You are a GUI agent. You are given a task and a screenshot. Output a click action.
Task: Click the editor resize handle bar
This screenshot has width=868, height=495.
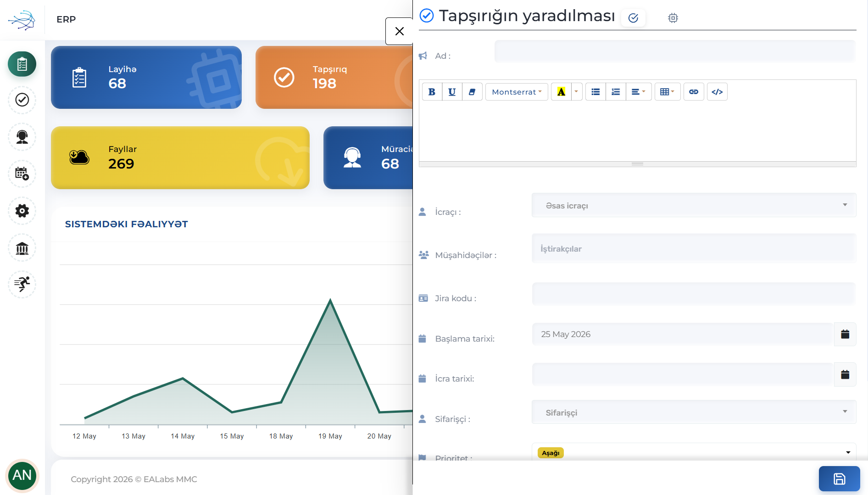click(x=637, y=164)
